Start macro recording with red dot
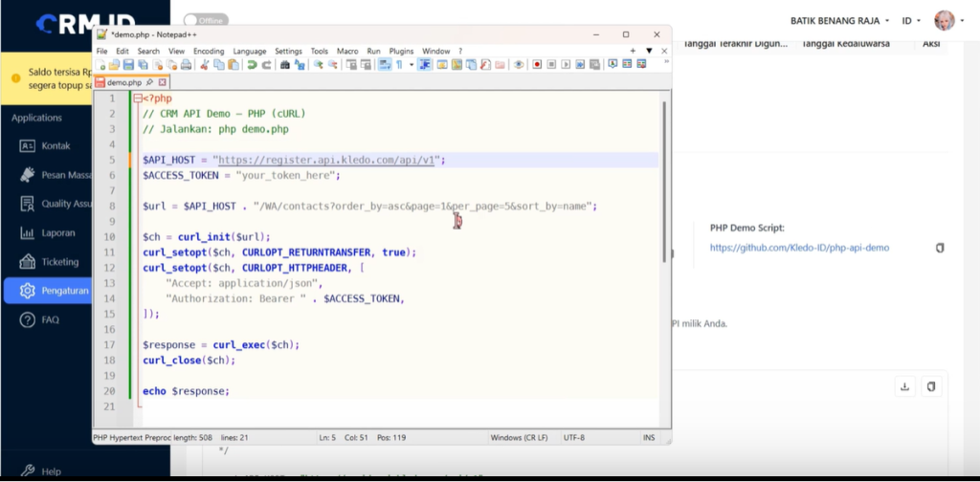This screenshot has height=482, width=980. (x=538, y=64)
